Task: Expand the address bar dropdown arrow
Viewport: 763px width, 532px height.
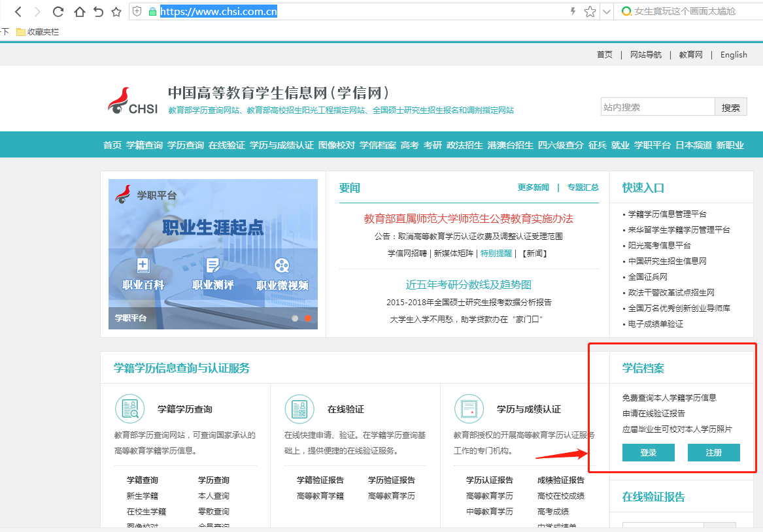Action: [606, 12]
